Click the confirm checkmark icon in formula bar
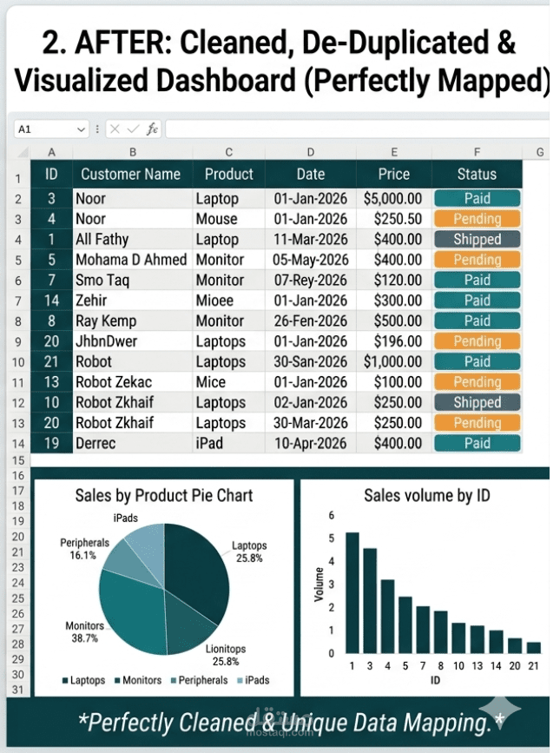 [x=134, y=129]
